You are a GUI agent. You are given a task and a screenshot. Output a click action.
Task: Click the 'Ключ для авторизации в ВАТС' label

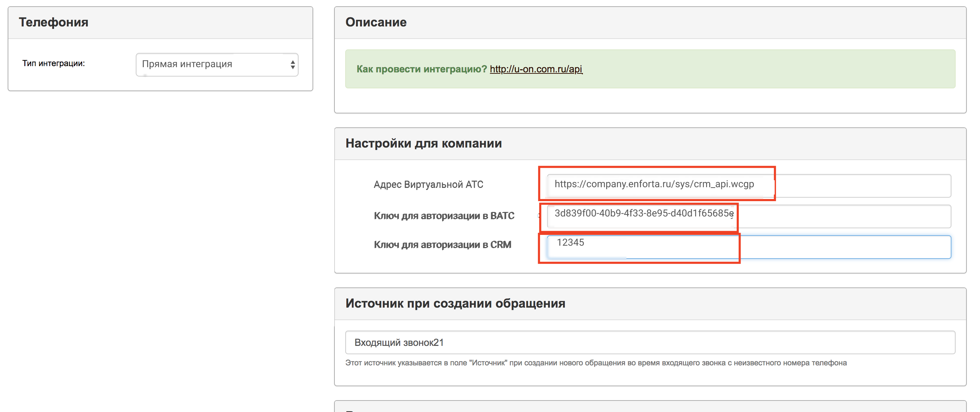coord(444,216)
